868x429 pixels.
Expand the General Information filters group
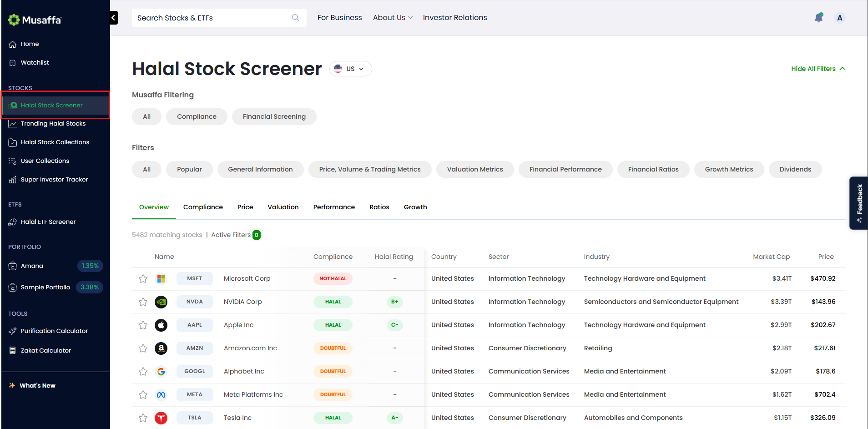[260, 169]
